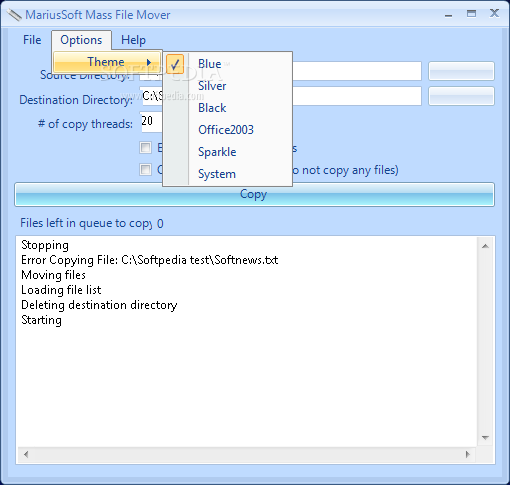Click 'Error Copying File' log line

tap(149, 260)
